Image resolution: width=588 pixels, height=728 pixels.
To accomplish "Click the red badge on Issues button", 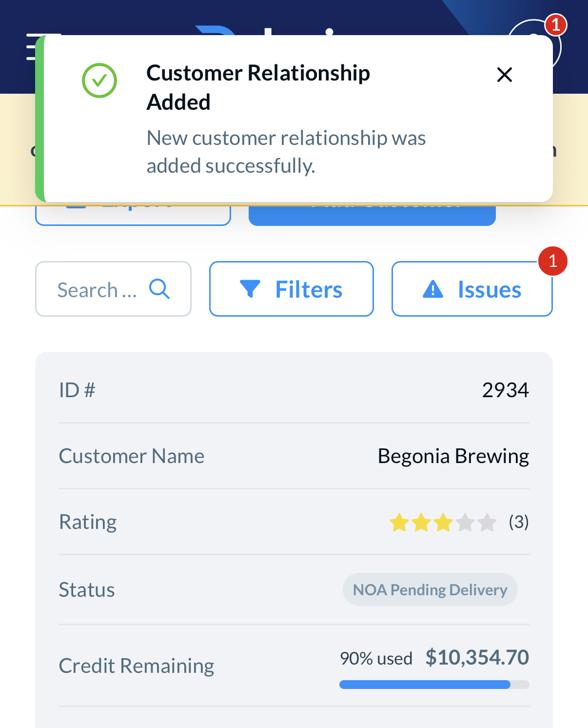I will click(552, 261).
